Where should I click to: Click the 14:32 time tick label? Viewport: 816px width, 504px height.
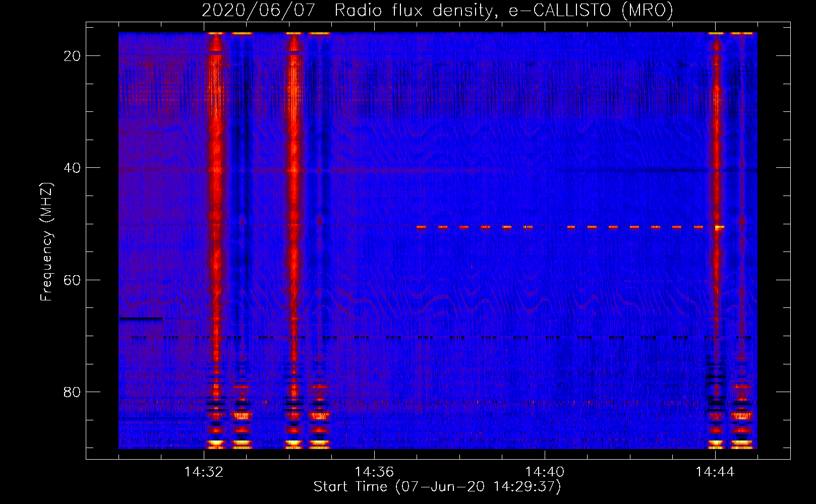pos(204,472)
